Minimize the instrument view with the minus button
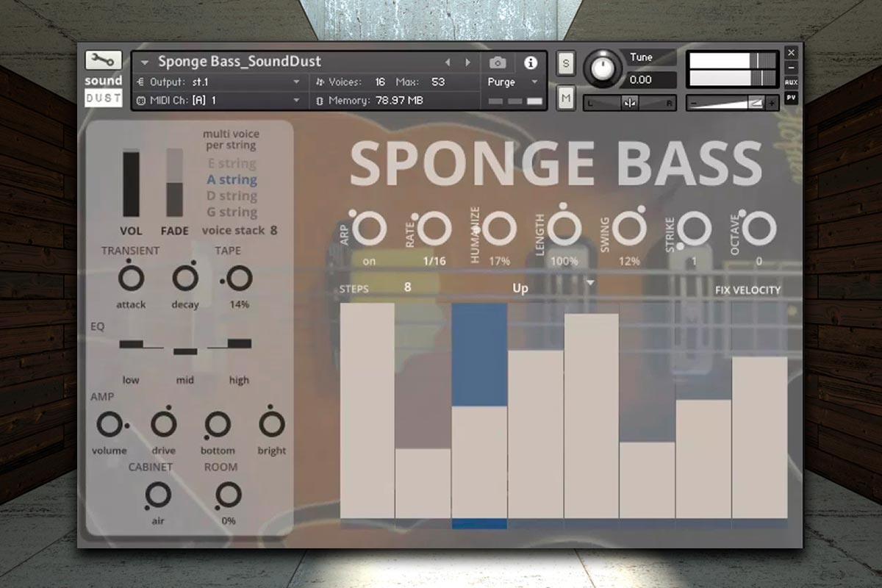882x588 pixels. 791,68
